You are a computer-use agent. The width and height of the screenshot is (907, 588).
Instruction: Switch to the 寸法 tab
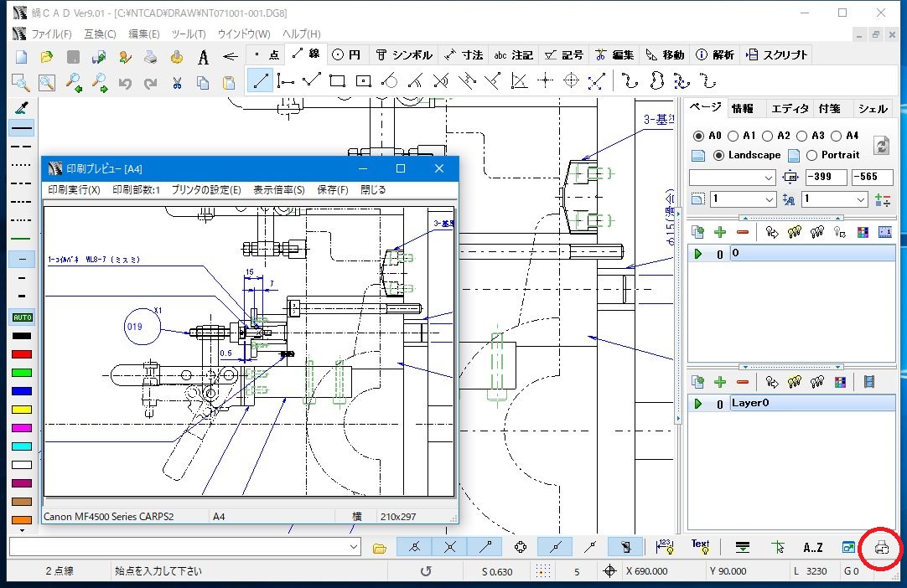[x=464, y=55]
